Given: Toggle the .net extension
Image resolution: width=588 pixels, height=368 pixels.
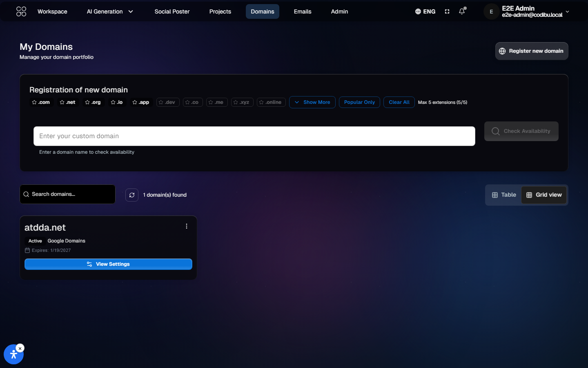Looking at the screenshot, I should point(67,102).
